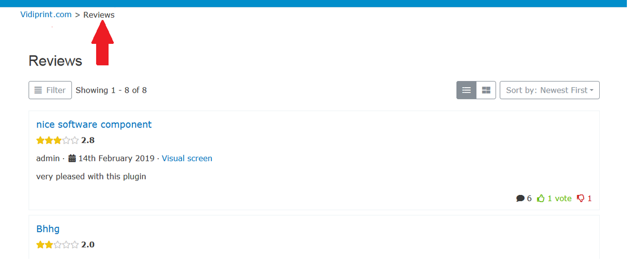Switch to grid view layout
Screen dimensions: 644x265
point(486,90)
